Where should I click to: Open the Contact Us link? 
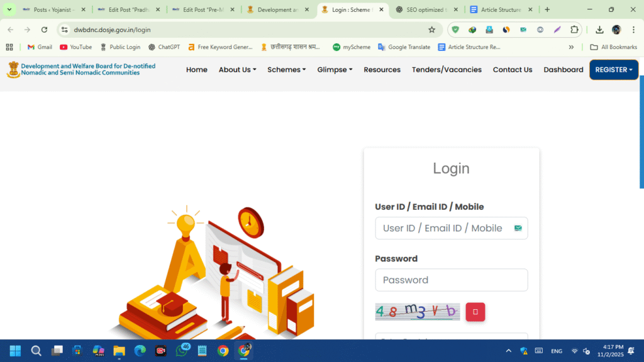pyautogui.click(x=512, y=70)
